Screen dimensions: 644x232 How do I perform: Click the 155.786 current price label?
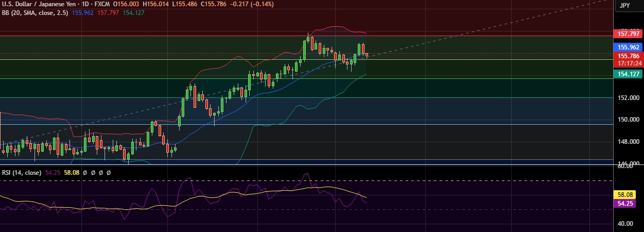(628, 56)
